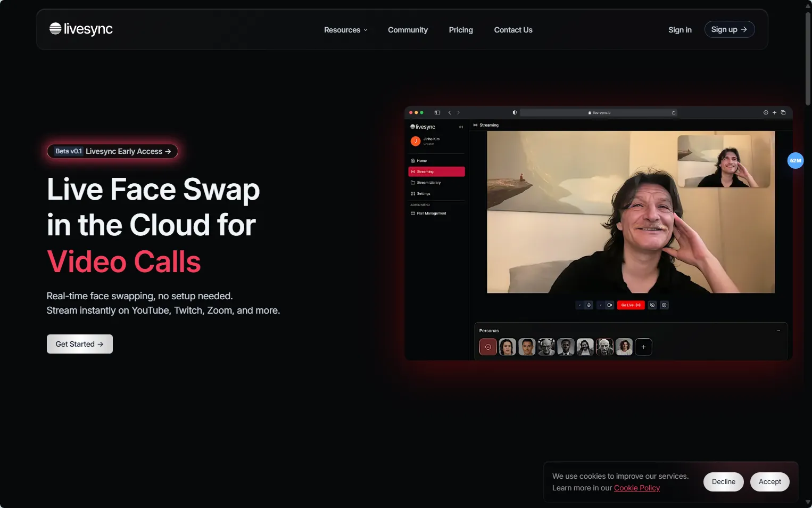Toggle the camera

point(610,305)
